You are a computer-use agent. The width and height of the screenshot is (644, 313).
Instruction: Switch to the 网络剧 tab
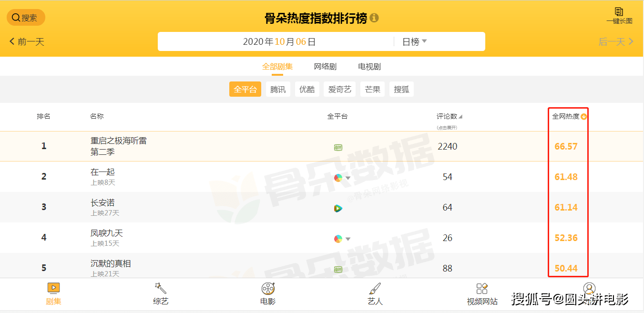pyautogui.click(x=325, y=67)
